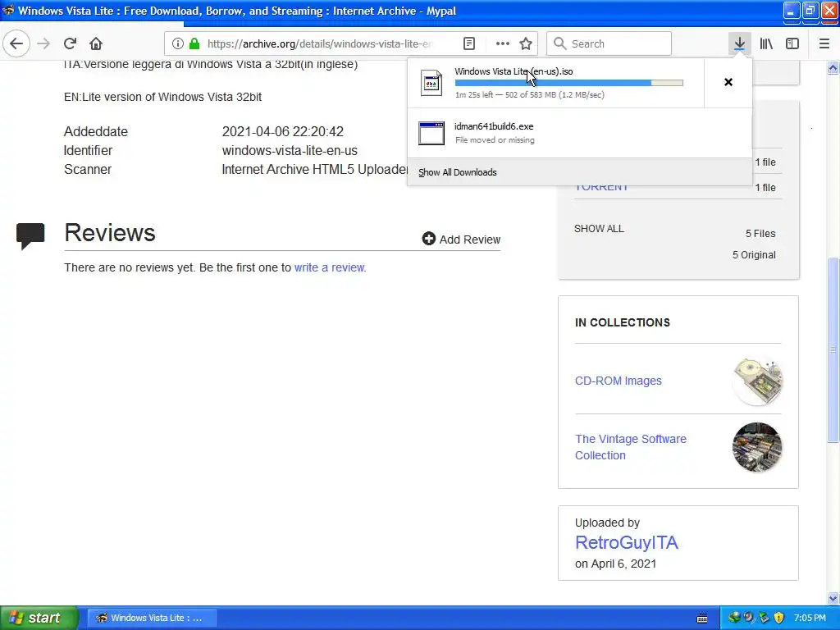Screen dimensions: 840x630
Task: Click the forward navigation arrow
Action: pyautogui.click(x=43, y=43)
